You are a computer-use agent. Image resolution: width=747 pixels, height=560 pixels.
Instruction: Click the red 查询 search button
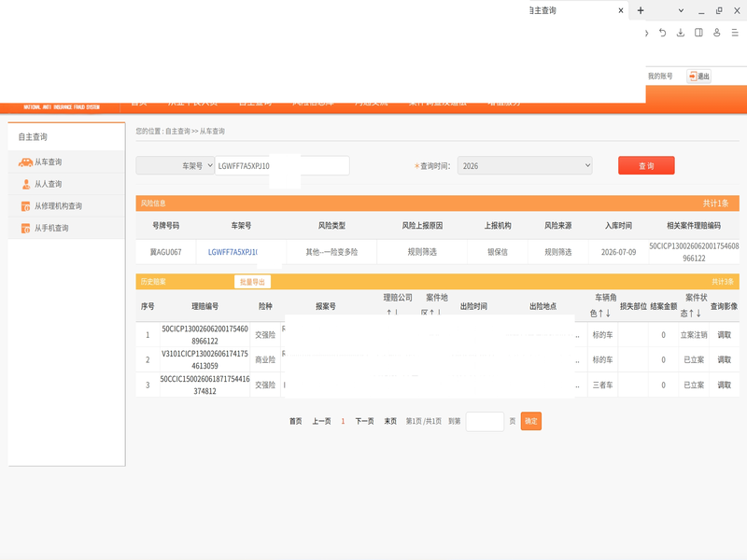point(646,166)
